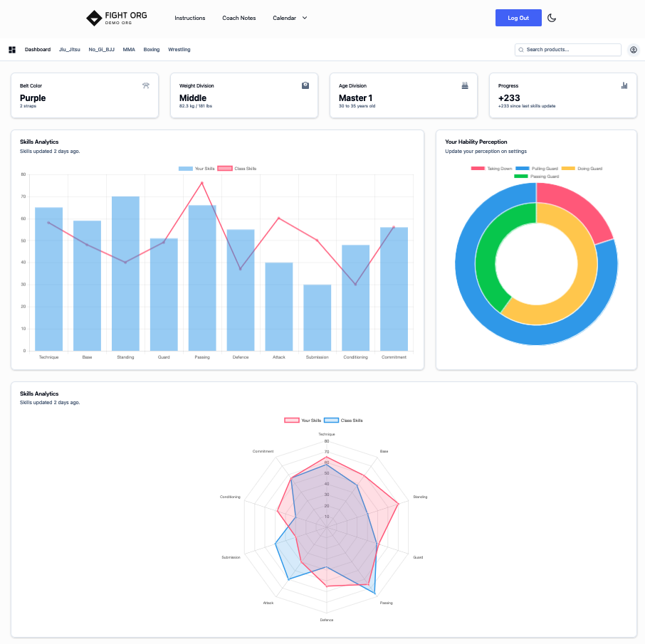Open the Instructions page
This screenshot has height=644, width=645.
coord(189,18)
